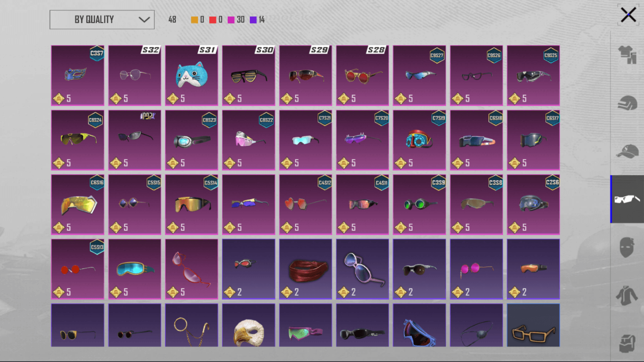Select the backpack category icon
This screenshot has height=362, width=644.
tap(627, 344)
